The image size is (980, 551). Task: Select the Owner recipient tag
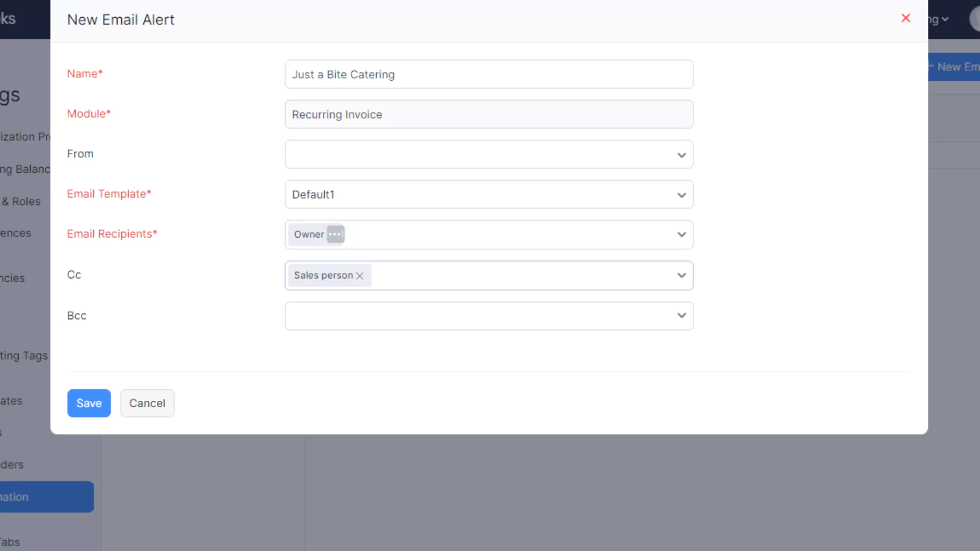(x=309, y=234)
